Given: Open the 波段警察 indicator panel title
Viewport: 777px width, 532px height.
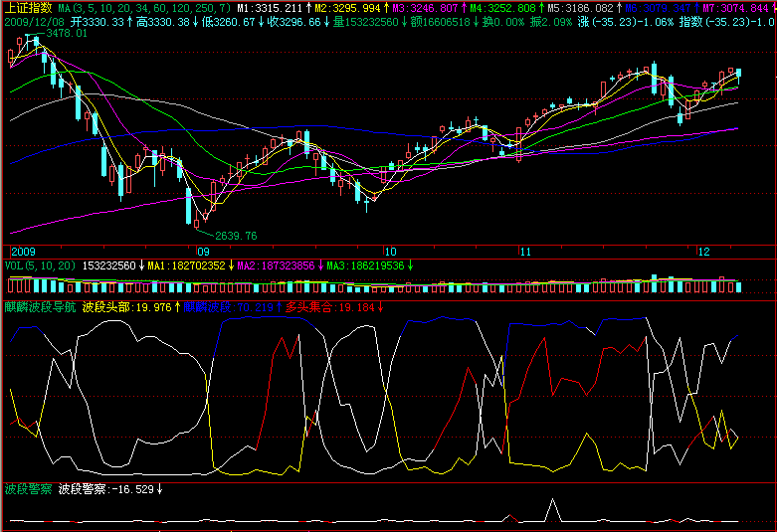Looking at the screenshot, I should [x=27, y=489].
